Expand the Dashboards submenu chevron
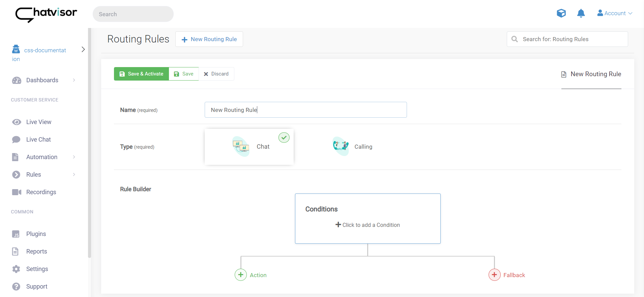The image size is (644, 297). [x=74, y=80]
